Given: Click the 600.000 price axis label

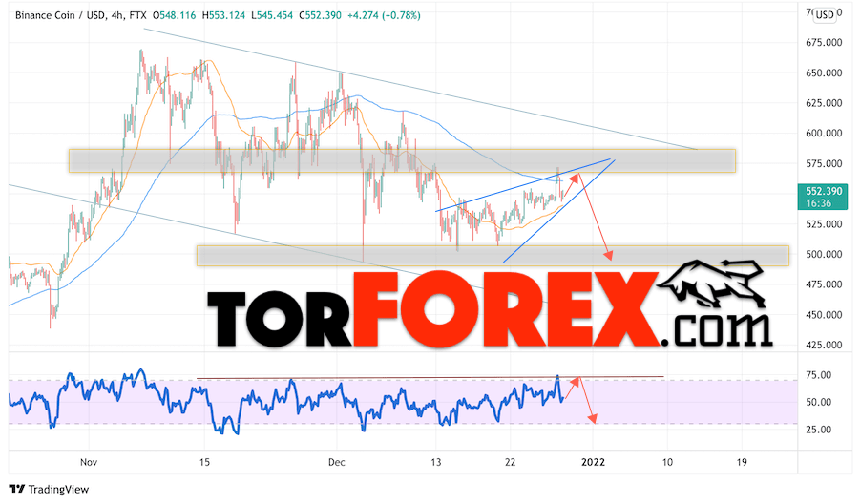Looking at the screenshot, I should coord(824,134).
